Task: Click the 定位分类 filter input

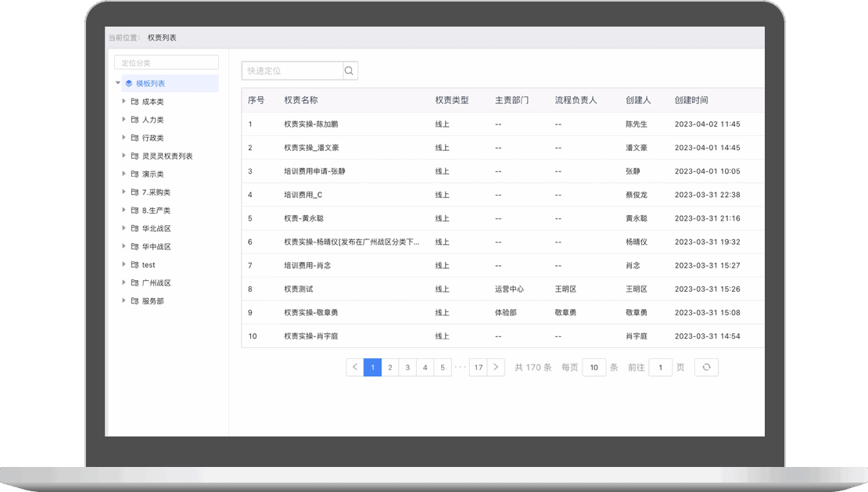Action: pyautogui.click(x=166, y=63)
